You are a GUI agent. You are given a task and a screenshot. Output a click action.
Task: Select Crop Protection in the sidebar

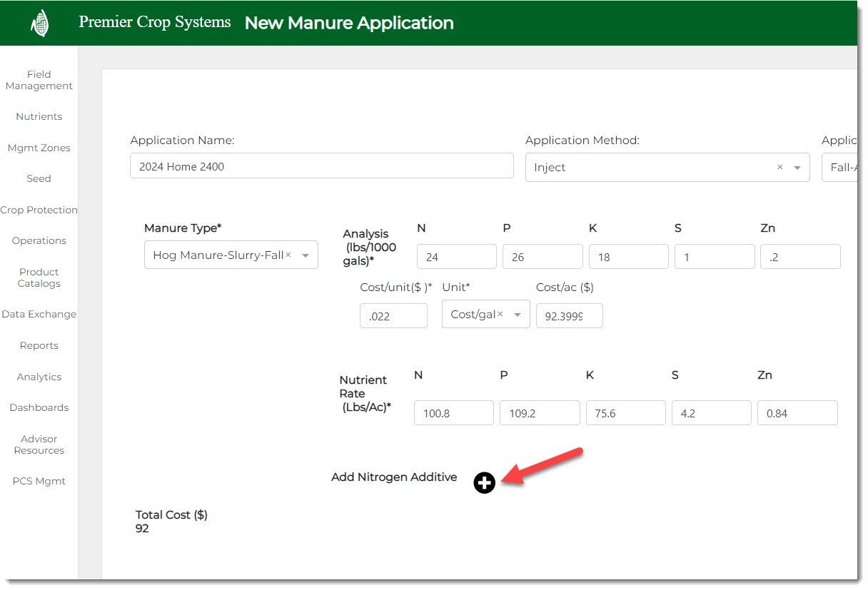[x=39, y=210]
